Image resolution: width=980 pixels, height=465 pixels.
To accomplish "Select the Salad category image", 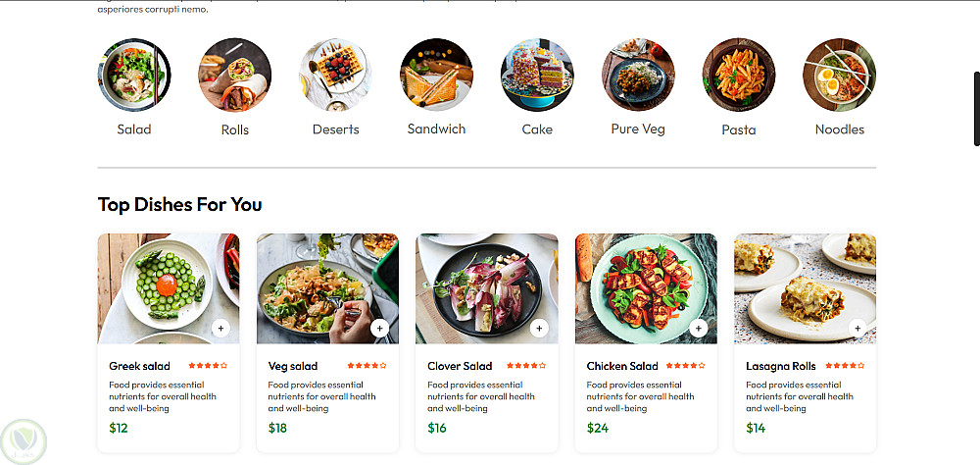I will coord(134,76).
